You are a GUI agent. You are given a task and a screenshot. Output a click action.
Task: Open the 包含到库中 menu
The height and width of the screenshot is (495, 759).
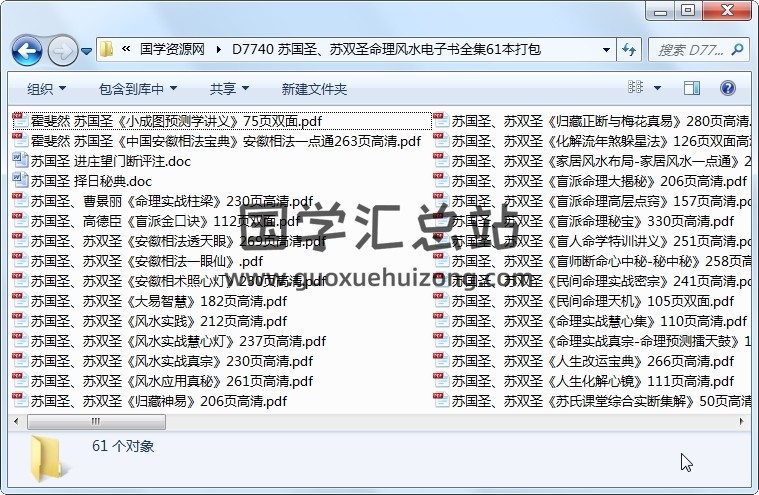point(138,89)
